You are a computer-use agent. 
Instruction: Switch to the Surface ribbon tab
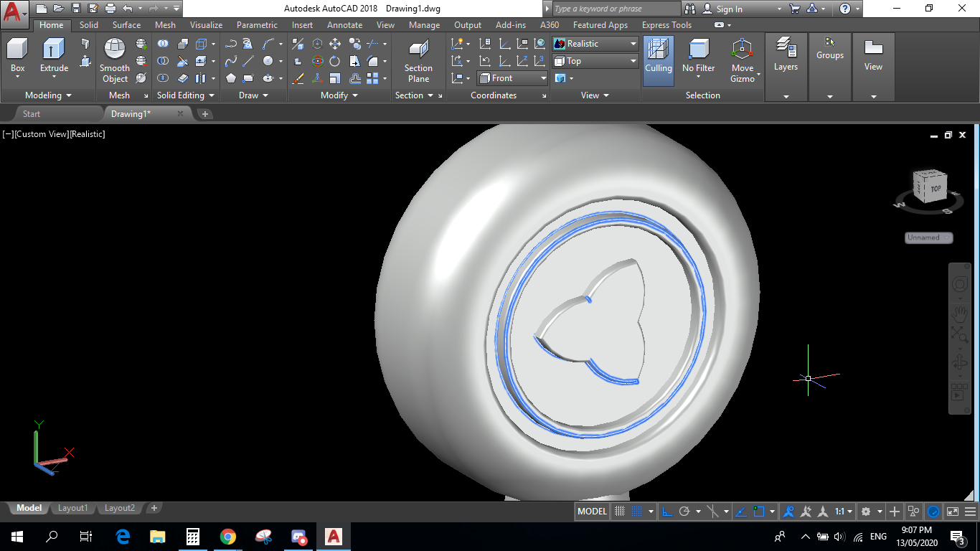tap(126, 25)
